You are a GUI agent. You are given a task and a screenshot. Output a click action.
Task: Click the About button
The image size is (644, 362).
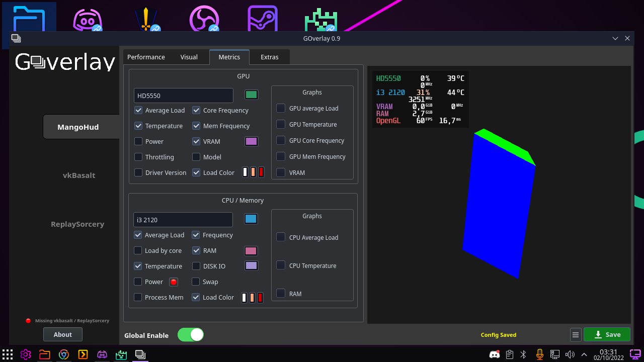pyautogui.click(x=63, y=334)
